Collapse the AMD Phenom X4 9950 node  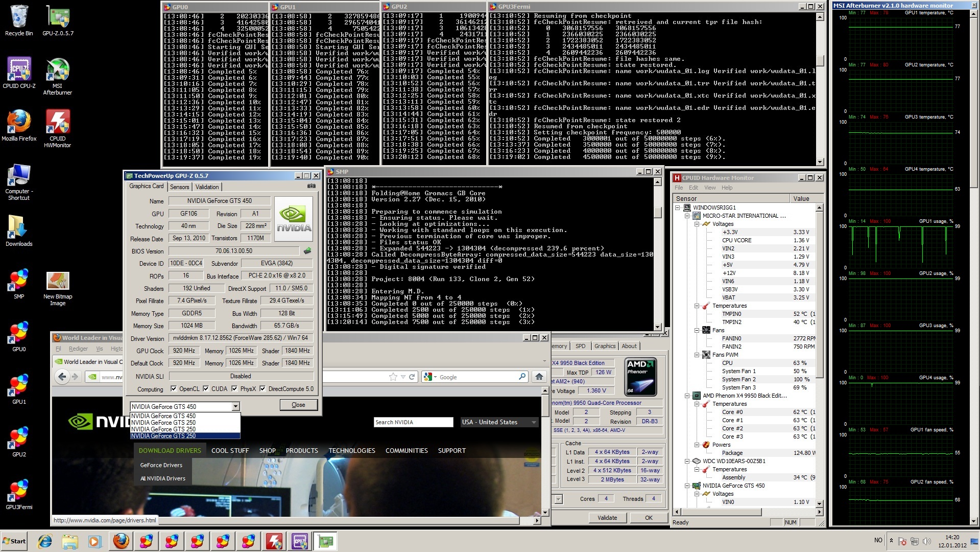(687, 396)
